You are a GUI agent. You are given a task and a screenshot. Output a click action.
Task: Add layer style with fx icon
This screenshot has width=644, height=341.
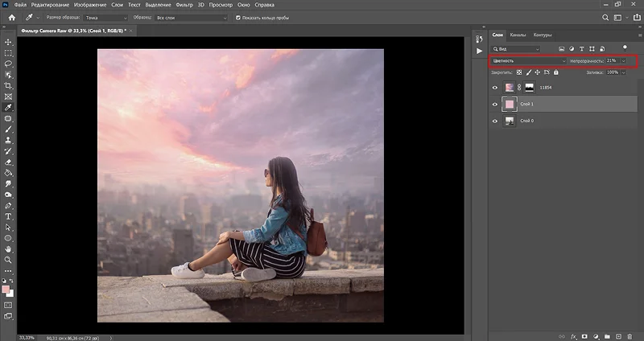pyautogui.click(x=573, y=336)
